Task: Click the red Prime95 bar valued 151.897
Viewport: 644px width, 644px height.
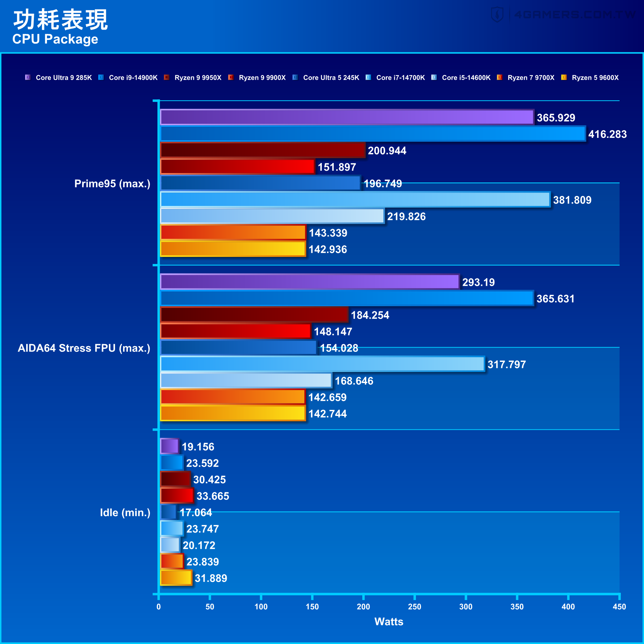Action: click(x=238, y=166)
